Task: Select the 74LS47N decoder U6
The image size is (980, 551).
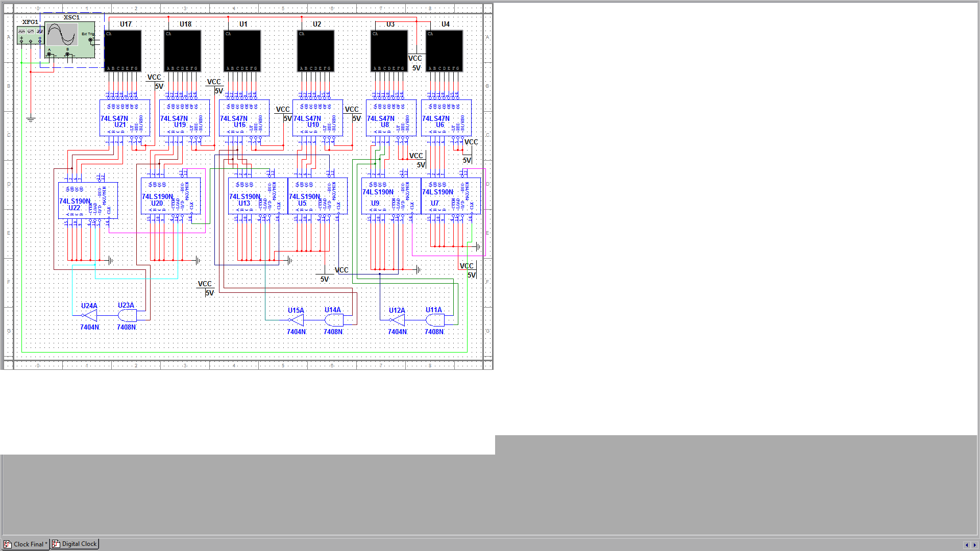Action: point(447,118)
